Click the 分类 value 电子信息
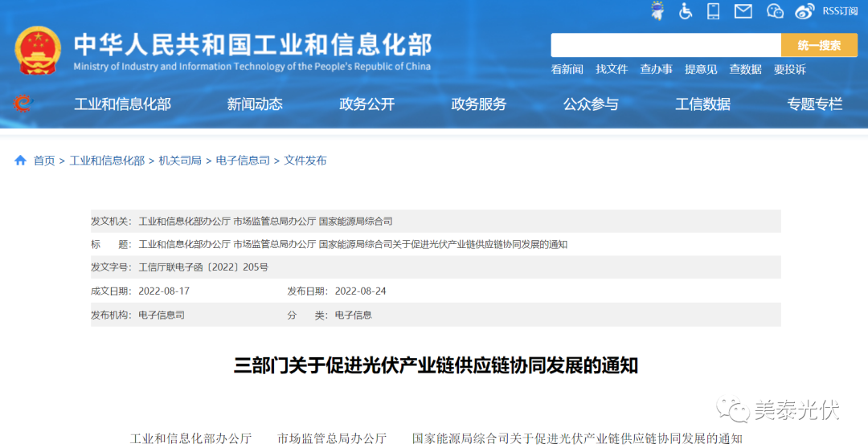The height and width of the screenshot is (448, 868). (x=353, y=316)
